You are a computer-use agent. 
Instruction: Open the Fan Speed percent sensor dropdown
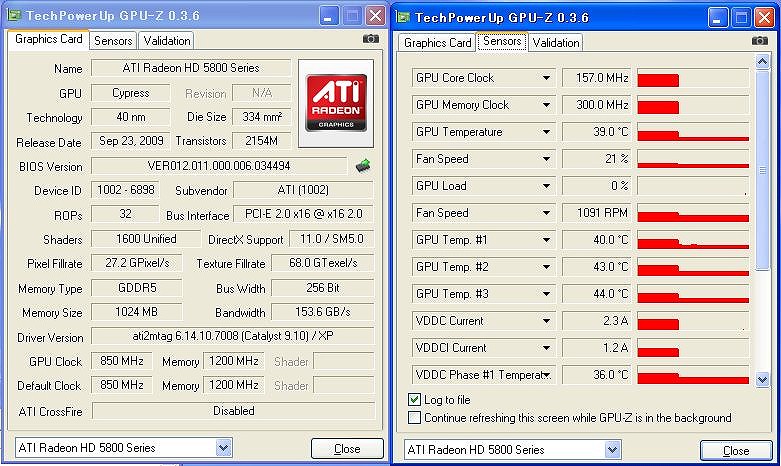(546, 159)
